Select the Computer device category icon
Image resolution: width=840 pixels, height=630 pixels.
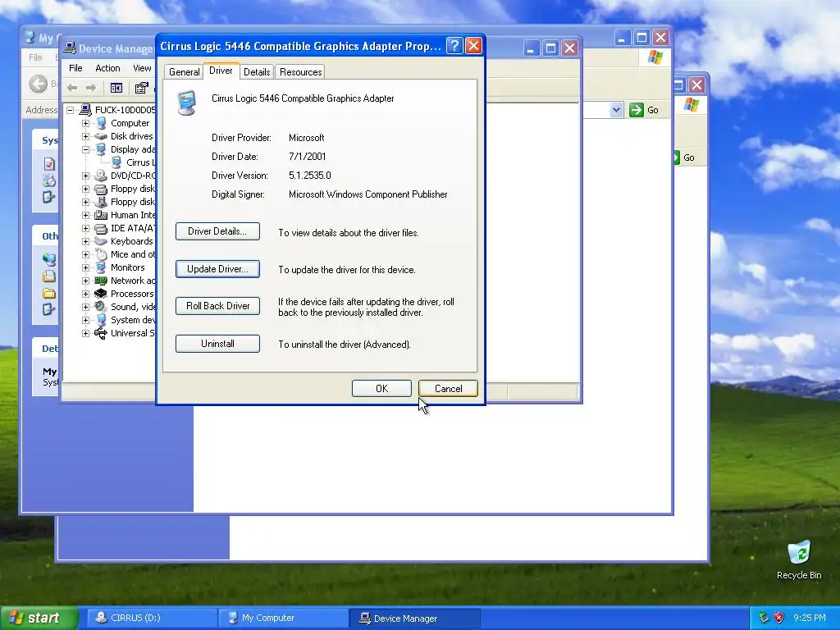point(101,123)
